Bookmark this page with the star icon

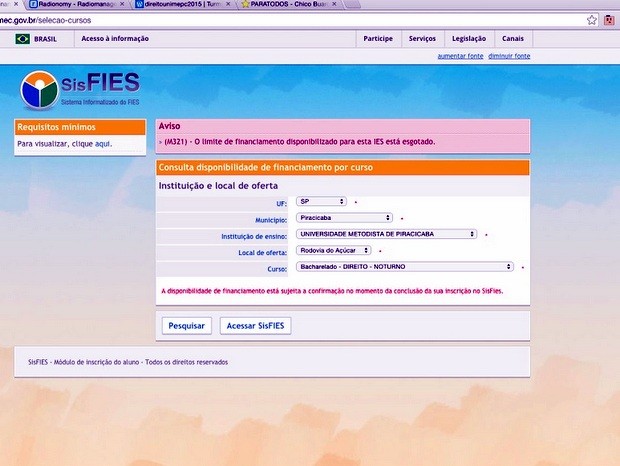(x=592, y=19)
